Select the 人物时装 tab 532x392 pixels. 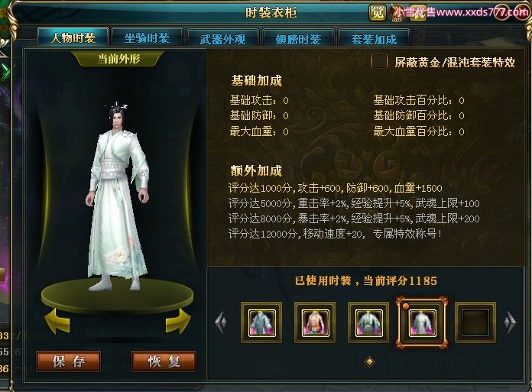point(73,37)
